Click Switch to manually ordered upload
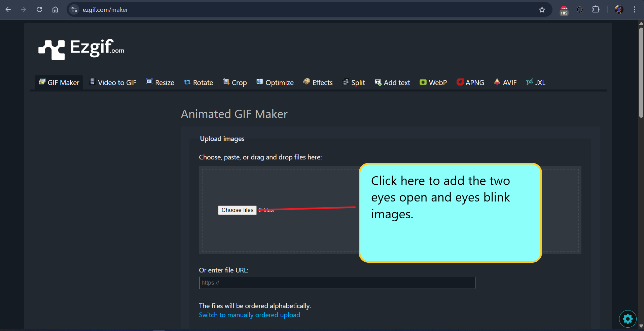 (x=249, y=315)
